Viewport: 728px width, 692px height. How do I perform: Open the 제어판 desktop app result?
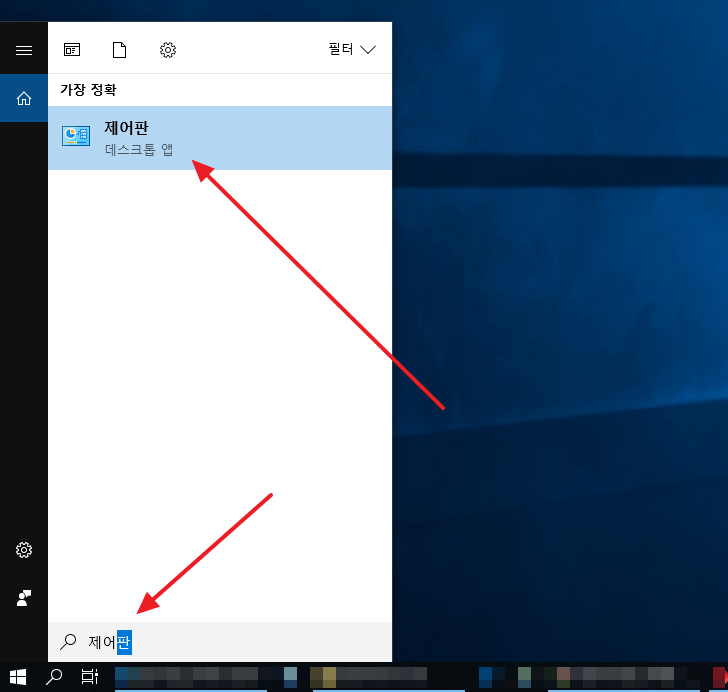pyautogui.click(x=220, y=138)
